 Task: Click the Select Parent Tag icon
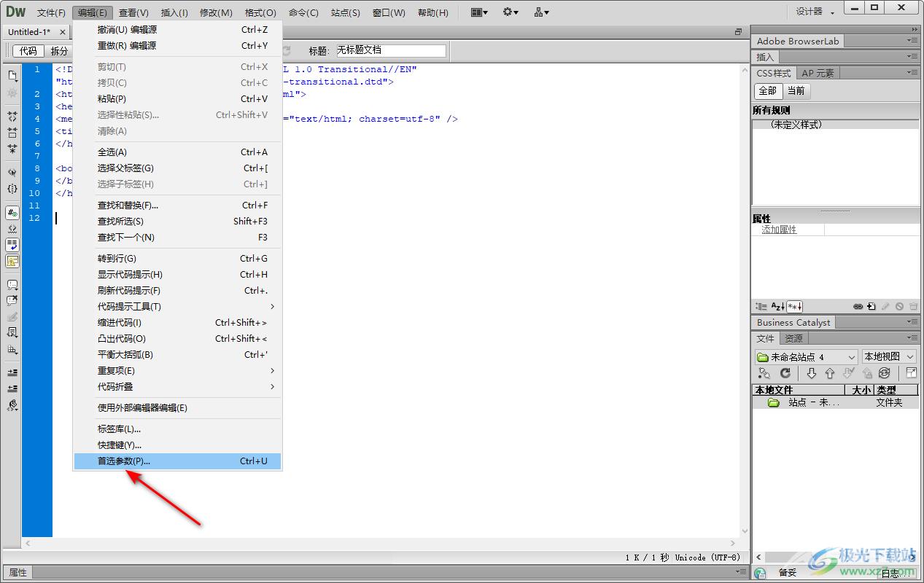pos(12,173)
